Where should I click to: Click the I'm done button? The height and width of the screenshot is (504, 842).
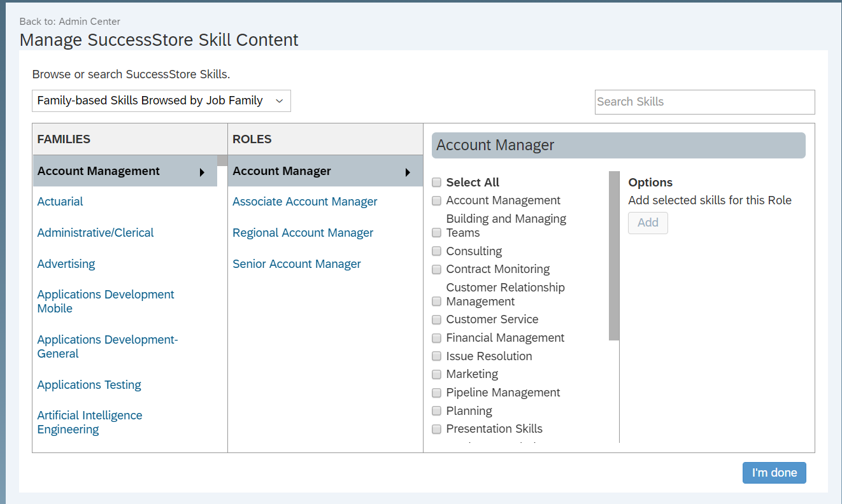[774, 473]
